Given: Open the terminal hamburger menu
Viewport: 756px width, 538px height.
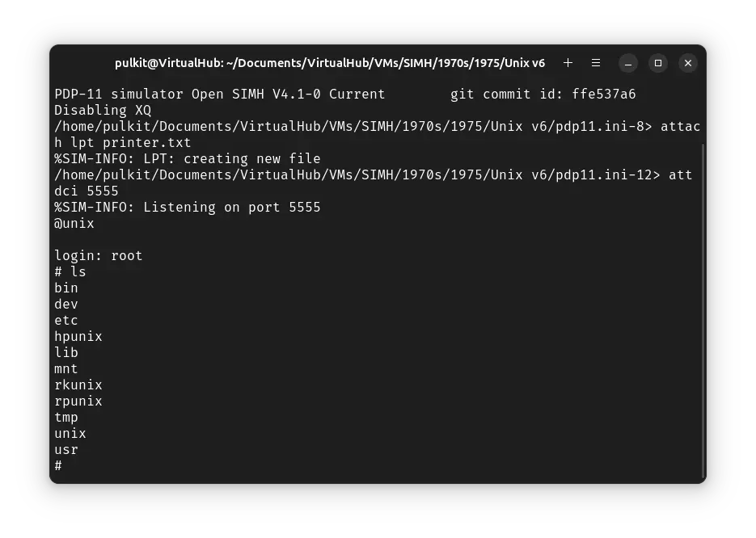Looking at the screenshot, I should pyautogui.click(x=596, y=63).
